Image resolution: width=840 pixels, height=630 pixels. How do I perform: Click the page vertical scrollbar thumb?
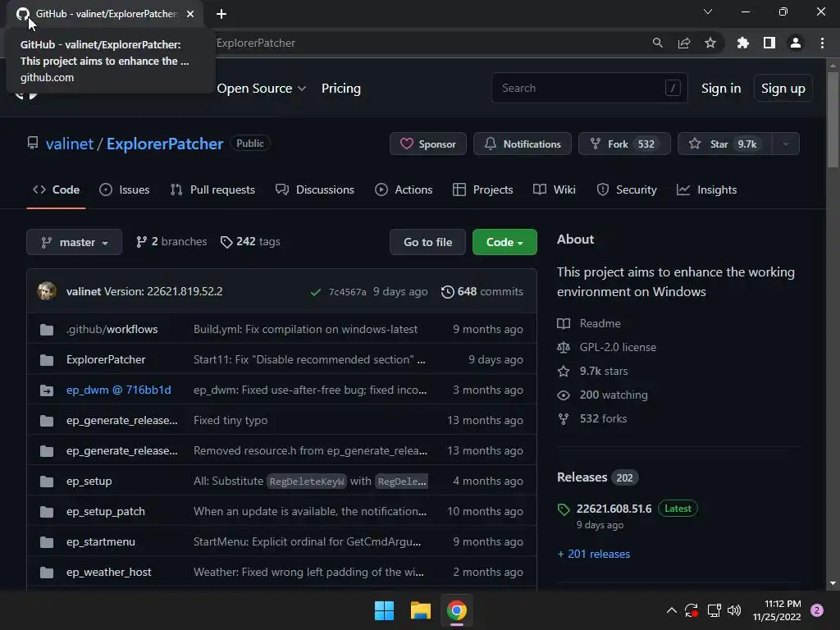[833, 121]
